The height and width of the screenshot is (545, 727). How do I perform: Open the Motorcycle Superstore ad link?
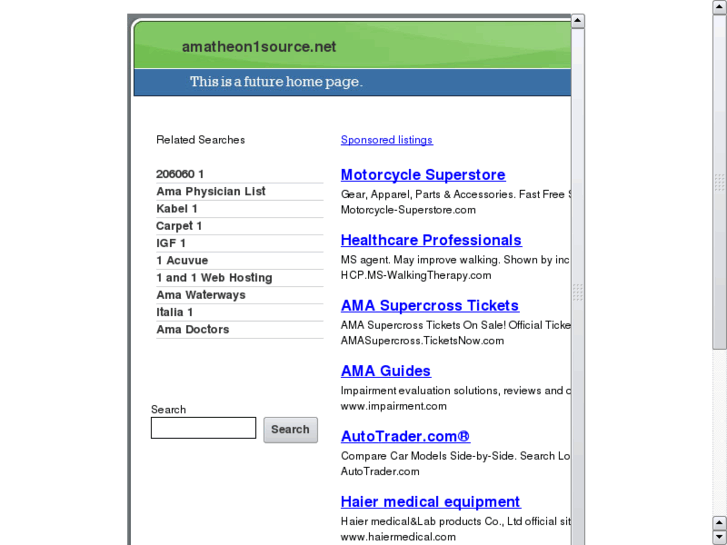(423, 175)
